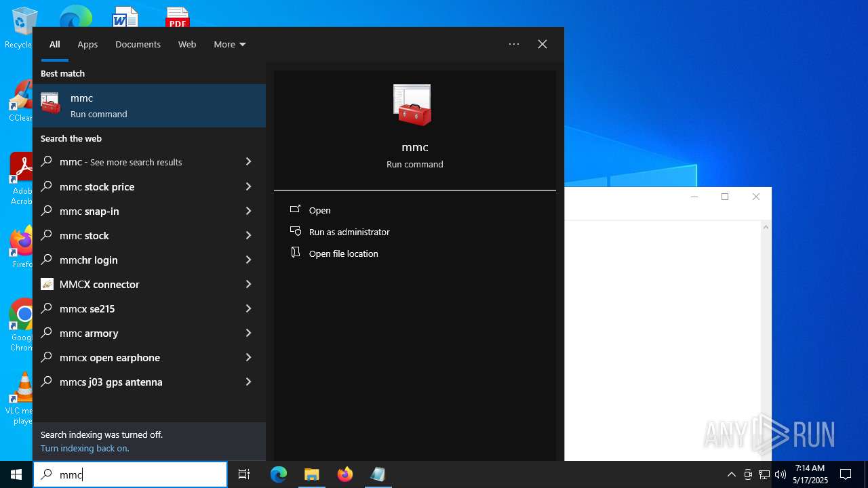Expand chevron for mmcx se215
The height and width of the screenshot is (488, 868).
pyautogui.click(x=248, y=308)
